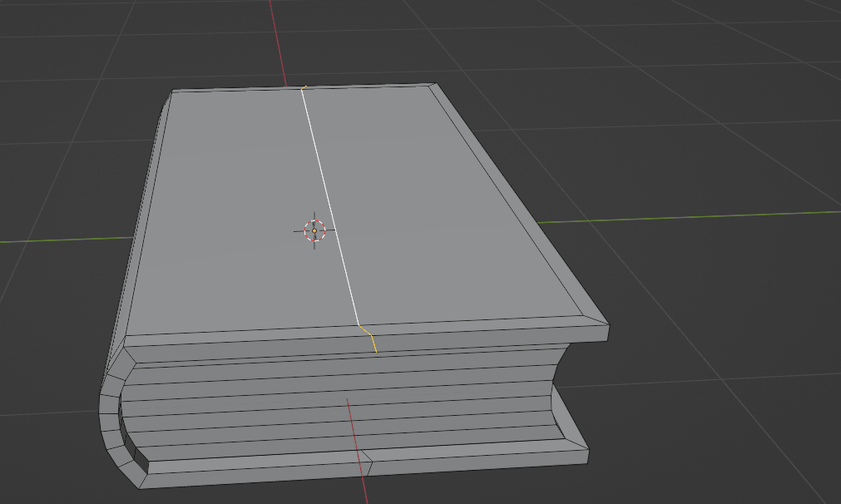Click the 3D cursor on the book cover
841x504 pixels.
pyautogui.click(x=314, y=230)
